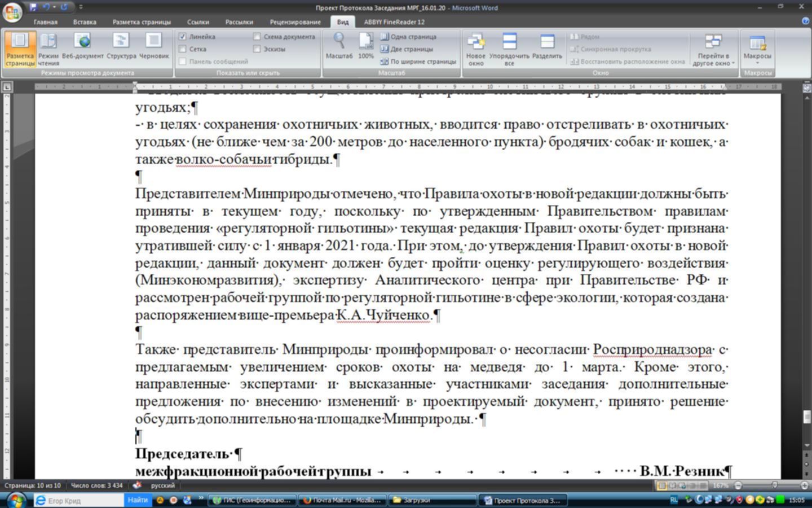This screenshot has width=812, height=508.
Task: Open the Рецензирование ribbon tab
Action: pyautogui.click(x=295, y=22)
